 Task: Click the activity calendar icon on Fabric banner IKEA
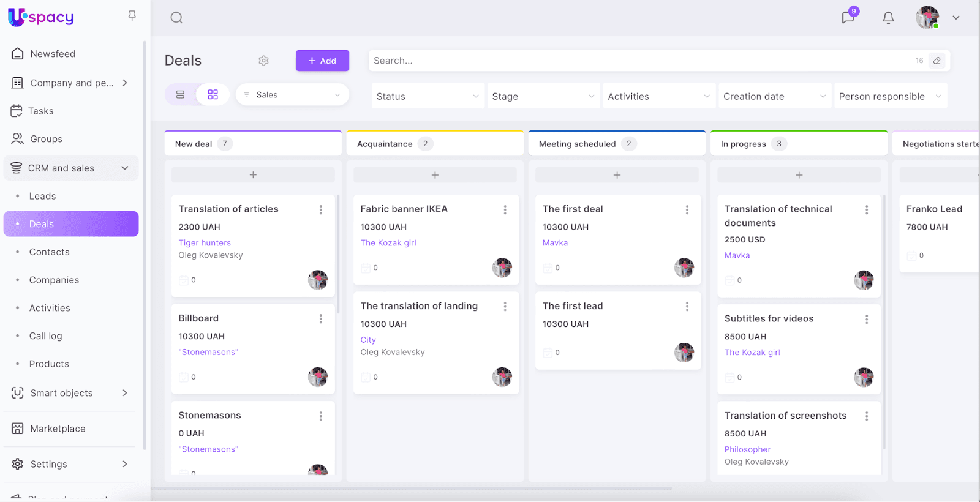[x=366, y=268]
